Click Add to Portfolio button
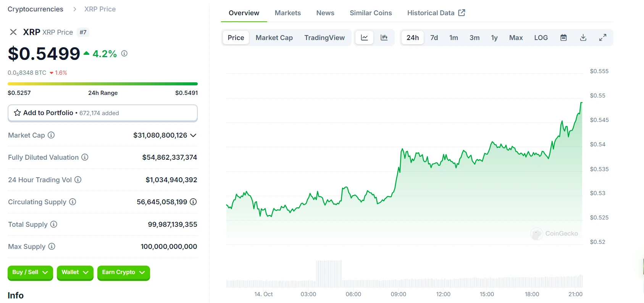 (103, 113)
